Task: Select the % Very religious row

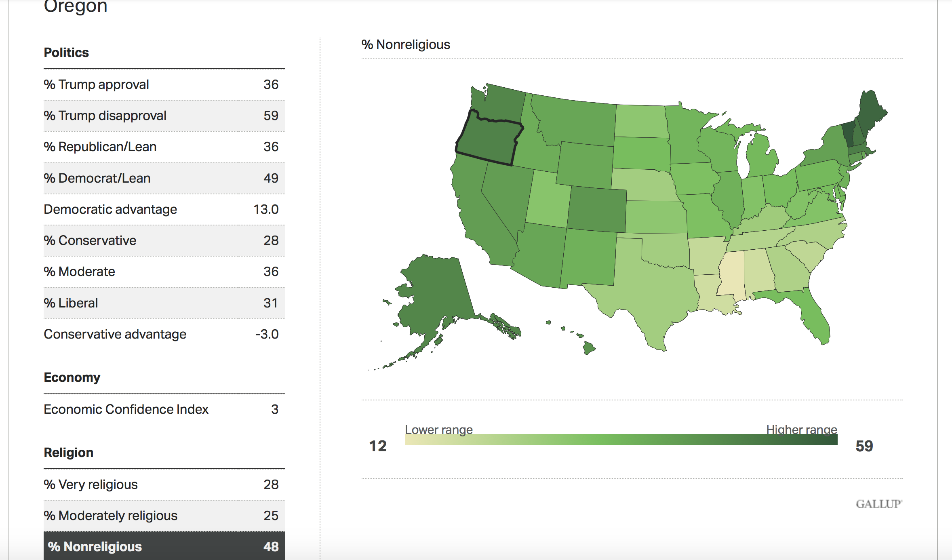Action: pyautogui.click(x=164, y=484)
